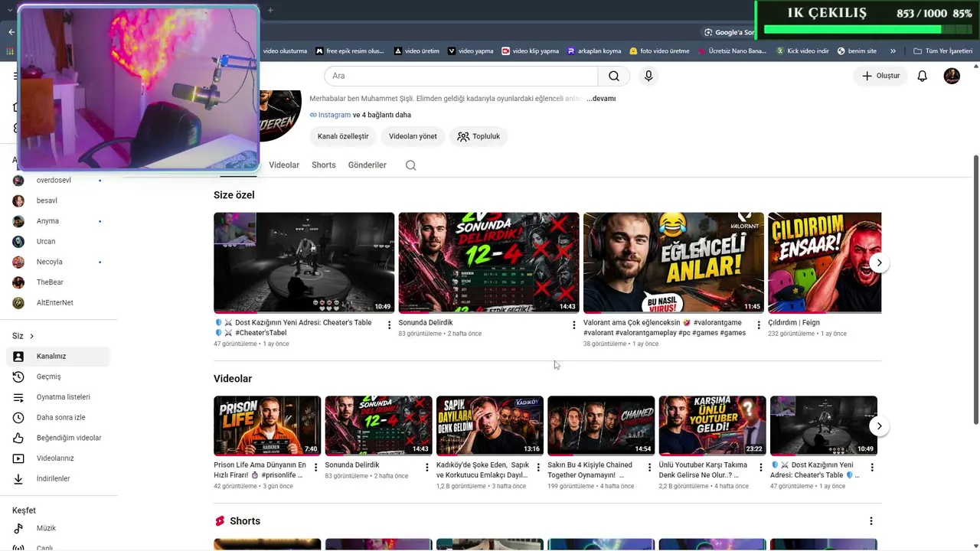Image resolution: width=980 pixels, height=551 pixels.
Task: Open 'Sonunda Delirdik' title in Size özel
Action: pyautogui.click(x=426, y=323)
